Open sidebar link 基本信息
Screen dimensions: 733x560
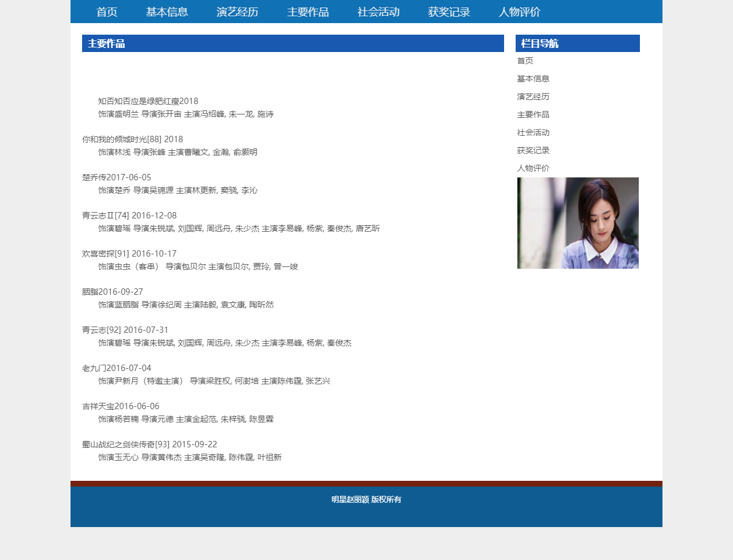[x=533, y=79]
